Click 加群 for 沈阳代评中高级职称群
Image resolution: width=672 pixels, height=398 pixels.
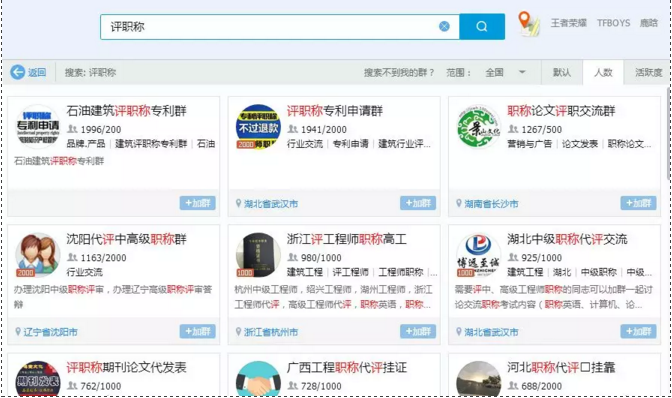tap(198, 331)
